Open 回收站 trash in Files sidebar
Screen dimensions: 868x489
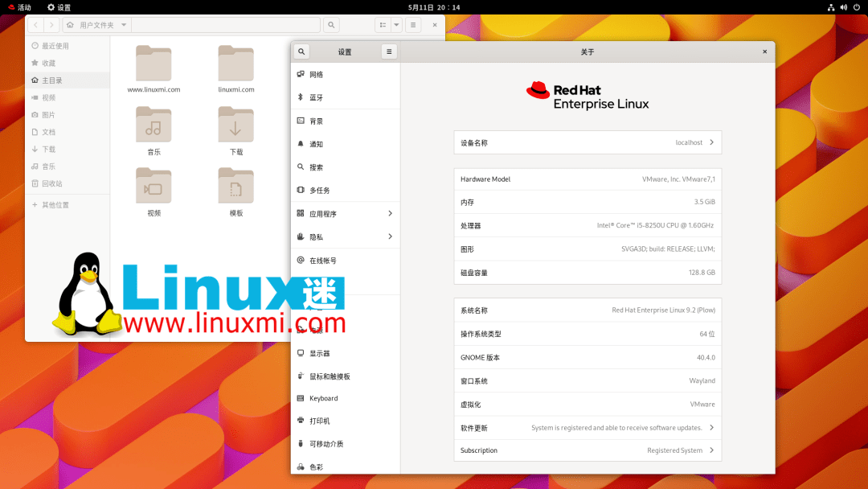point(68,183)
